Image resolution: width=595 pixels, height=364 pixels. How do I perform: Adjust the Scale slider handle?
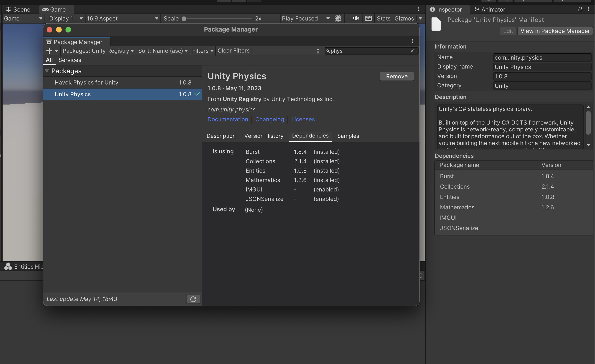[x=184, y=19]
